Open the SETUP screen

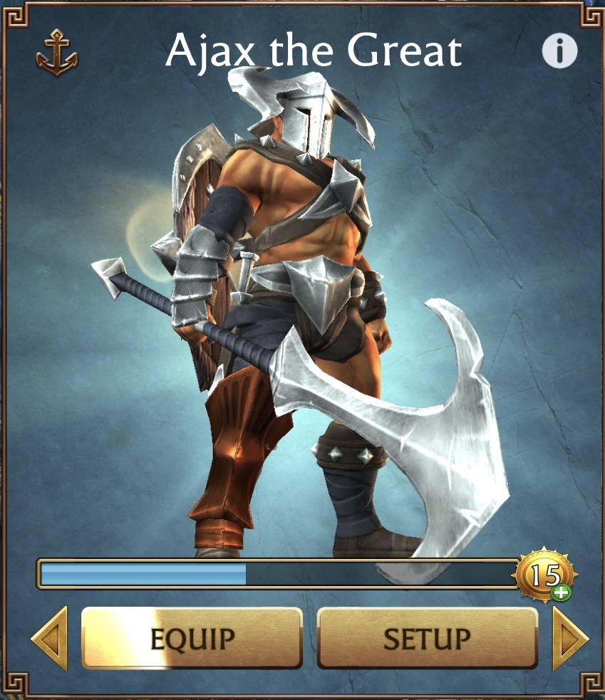click(427, 638)
